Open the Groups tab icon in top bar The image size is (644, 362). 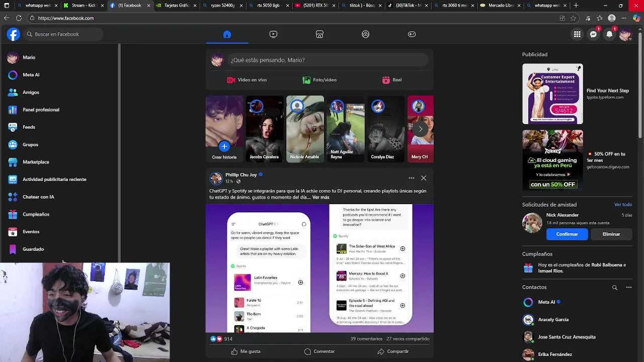[x=366, y=34]
